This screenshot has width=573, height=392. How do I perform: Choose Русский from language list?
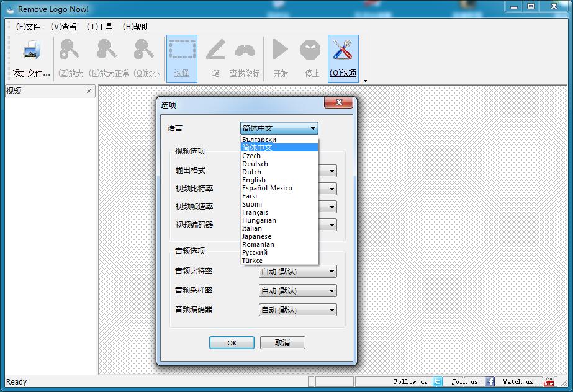pos(279,252)
